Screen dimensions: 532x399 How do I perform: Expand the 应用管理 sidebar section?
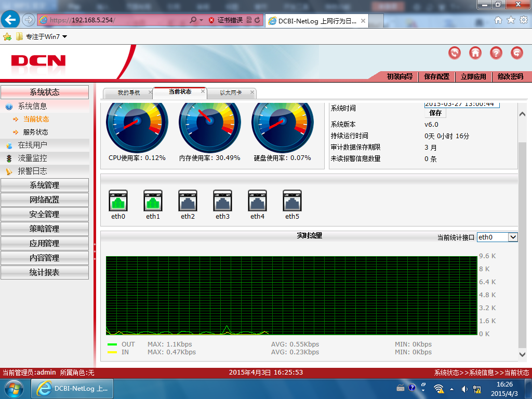45,244
